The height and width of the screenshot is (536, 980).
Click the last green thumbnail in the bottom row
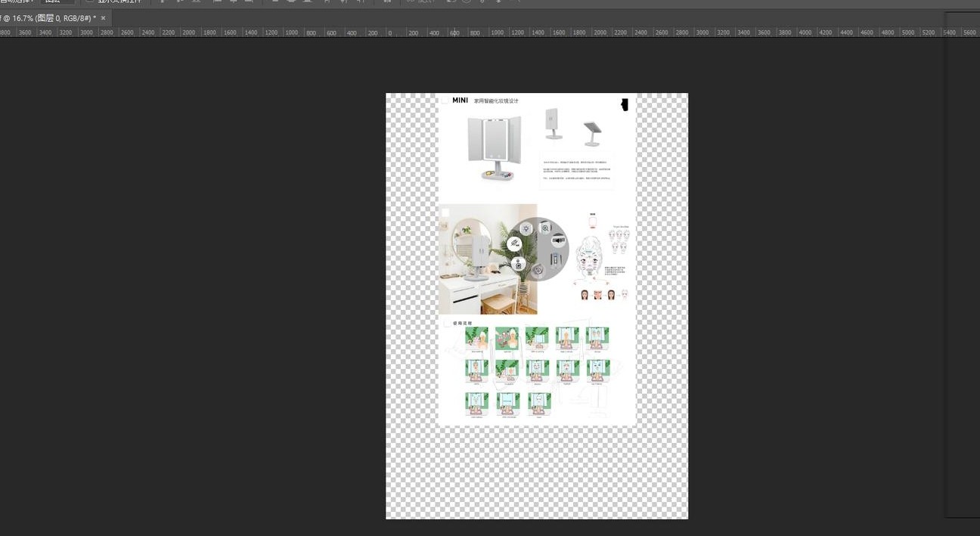click(x=539, y=404)
